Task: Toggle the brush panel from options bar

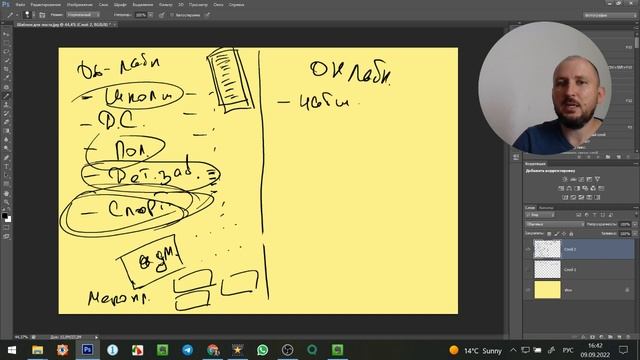Action: (42, 15)
